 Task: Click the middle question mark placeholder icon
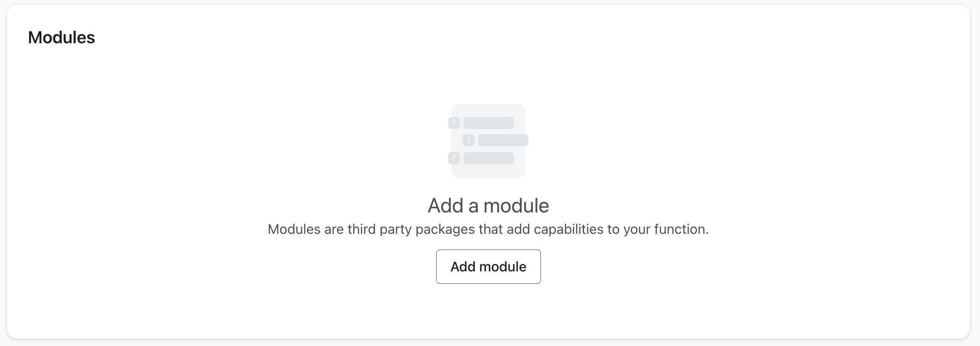469,140
